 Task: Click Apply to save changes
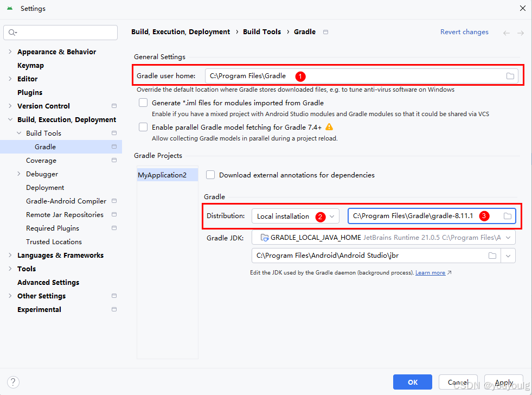pyautogui.click(x=504, y=382)
